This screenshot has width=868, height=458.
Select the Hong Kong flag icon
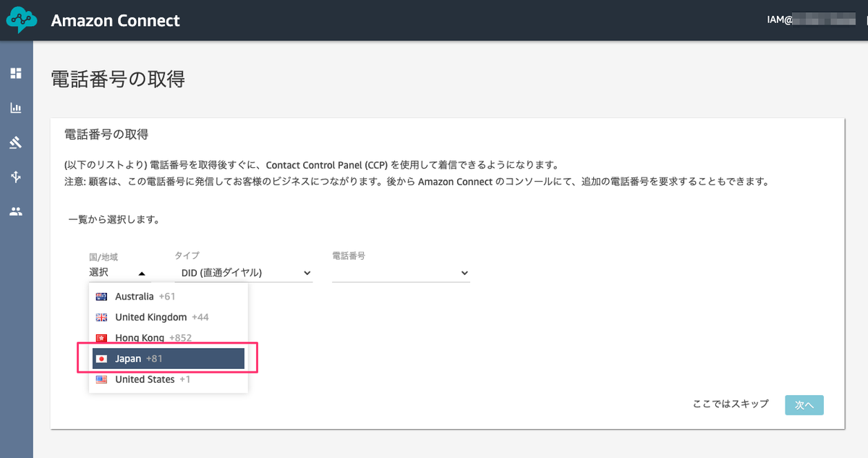(x=101, y=338)
